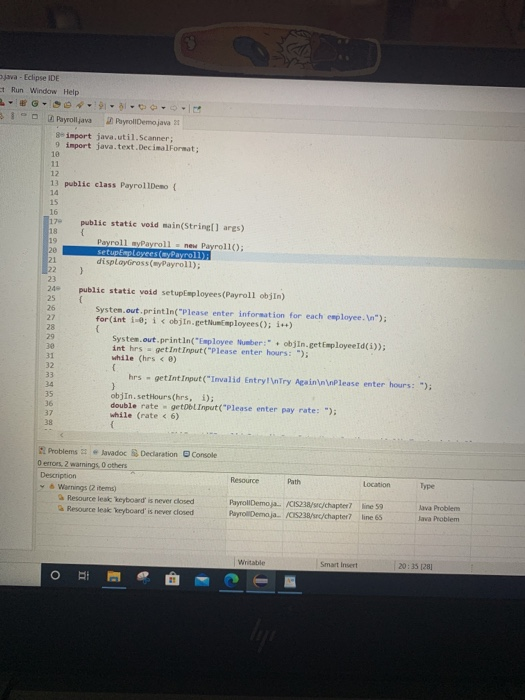Click the Smart Insert status bar entry
This screenshot has height=700, width=525.
339,564
